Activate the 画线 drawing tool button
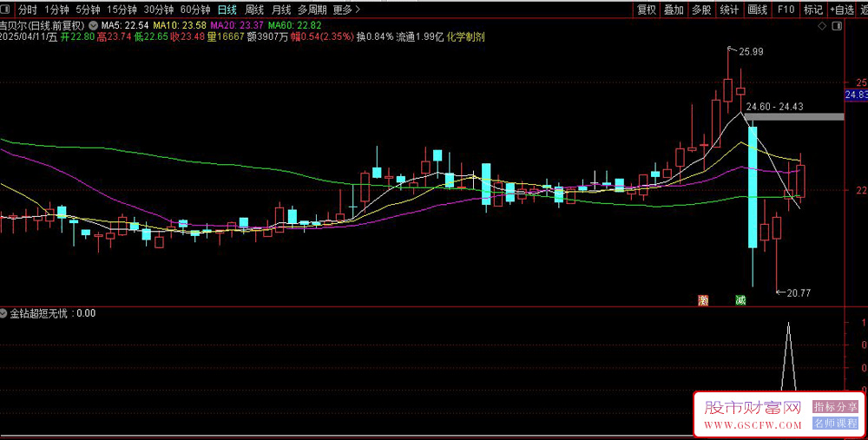868x440 pixels. pyautogui.click(x=757, y=10)
